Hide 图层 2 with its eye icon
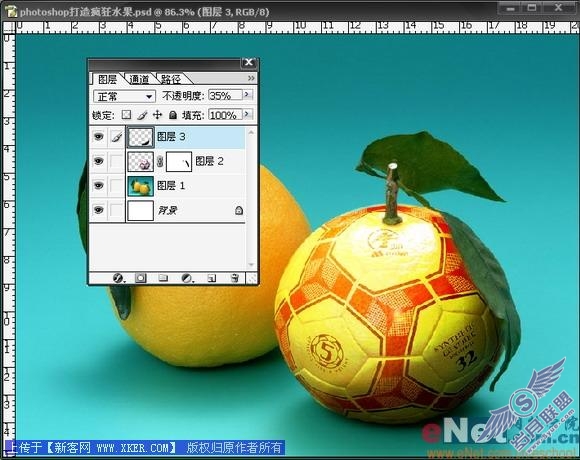Image resolution: width=580 pixels, height=460 pixels. coord(98,161)
